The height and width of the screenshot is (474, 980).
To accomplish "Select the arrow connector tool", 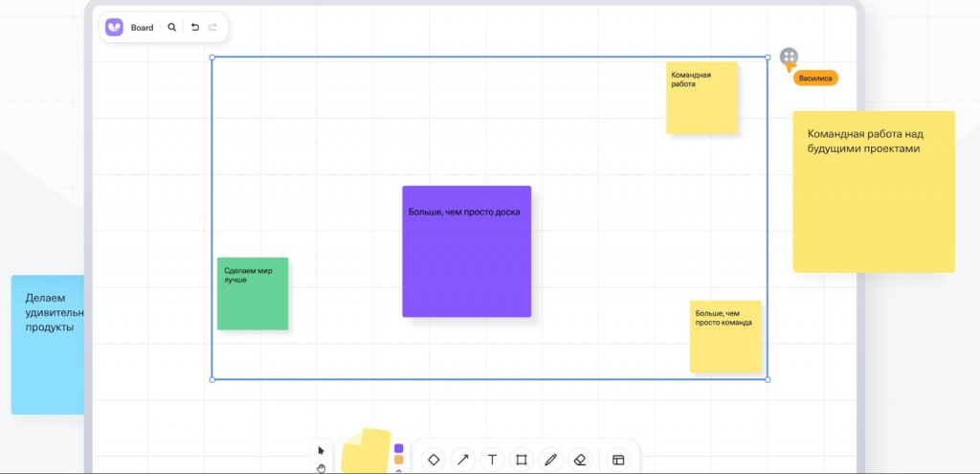I will click(x=463, y=460).
